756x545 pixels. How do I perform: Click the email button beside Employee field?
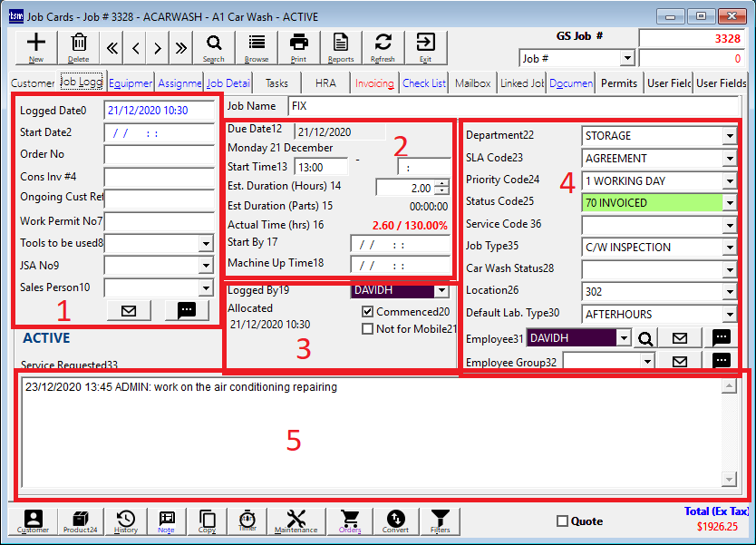point(679,338)
